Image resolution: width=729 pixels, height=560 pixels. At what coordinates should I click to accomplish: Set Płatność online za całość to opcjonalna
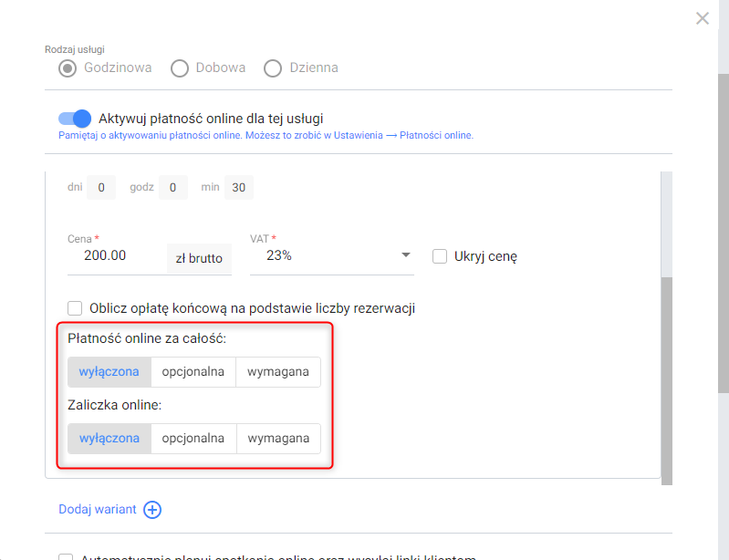click(193, 372)
